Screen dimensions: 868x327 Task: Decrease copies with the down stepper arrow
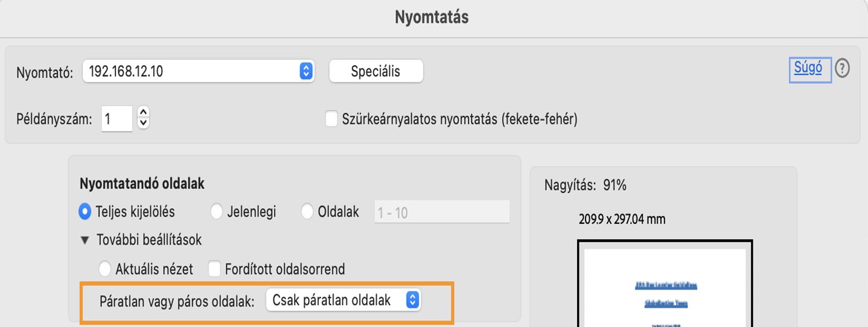pos(143,124)
